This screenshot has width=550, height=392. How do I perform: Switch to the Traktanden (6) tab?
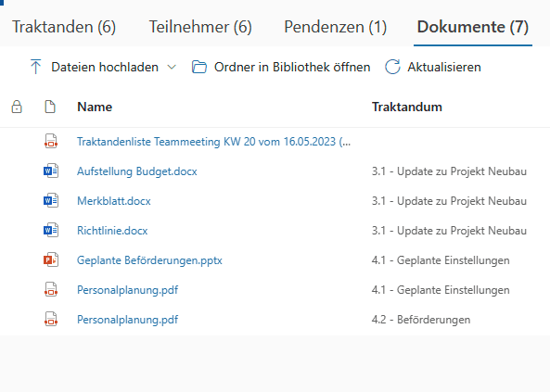click(x=64, y=27)
